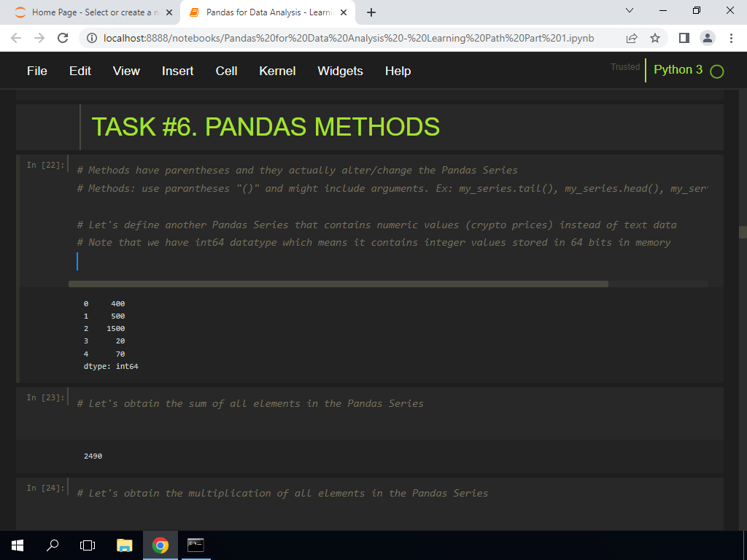
Task: Open the command prompt taskbar icon
Action: [x=196, y=545]
